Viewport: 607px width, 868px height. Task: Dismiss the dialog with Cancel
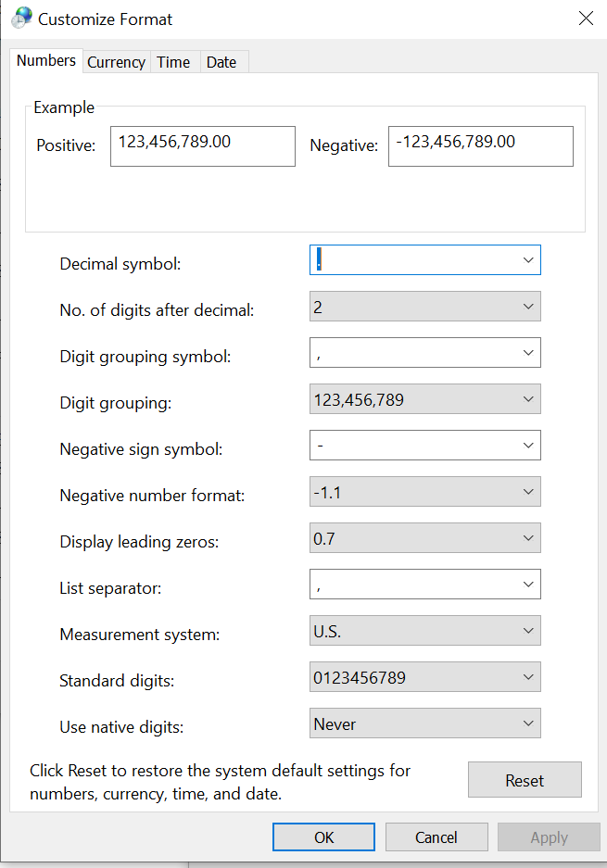point(436,837)
